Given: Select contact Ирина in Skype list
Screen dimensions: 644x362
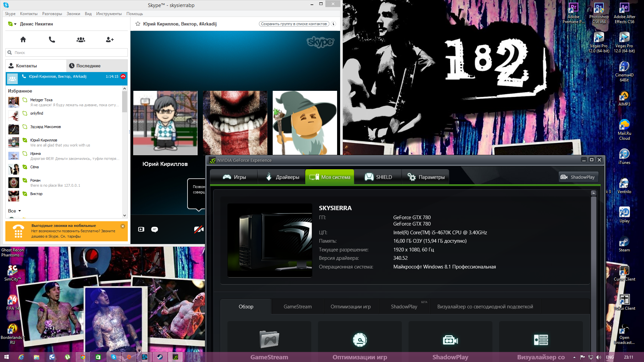Looking at the screenshot, I should pyautogui.click(x=64, y=156).
